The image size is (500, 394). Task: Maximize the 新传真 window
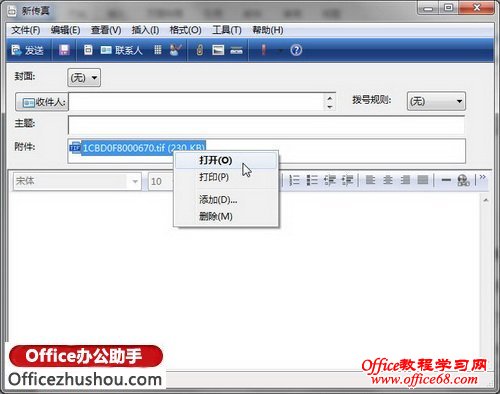[x=449, y=8]
